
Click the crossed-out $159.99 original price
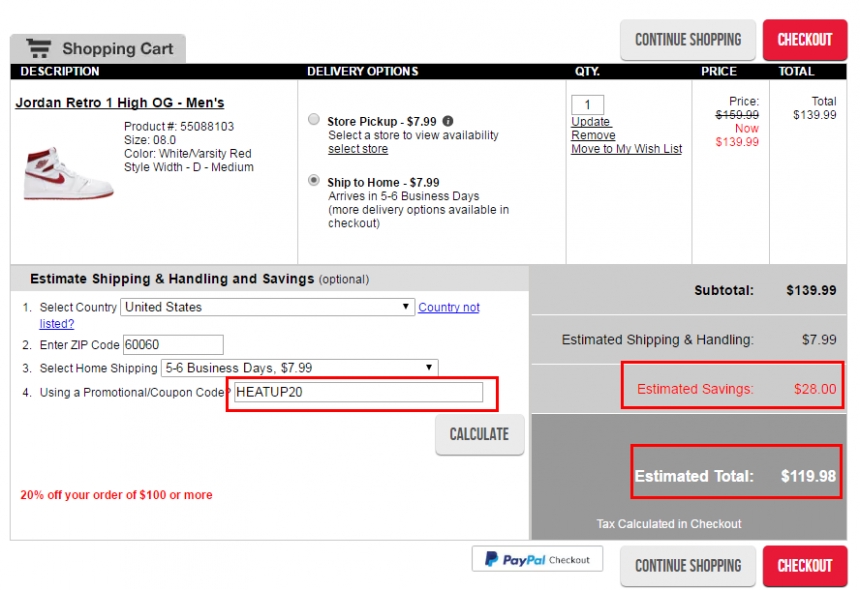737,115
